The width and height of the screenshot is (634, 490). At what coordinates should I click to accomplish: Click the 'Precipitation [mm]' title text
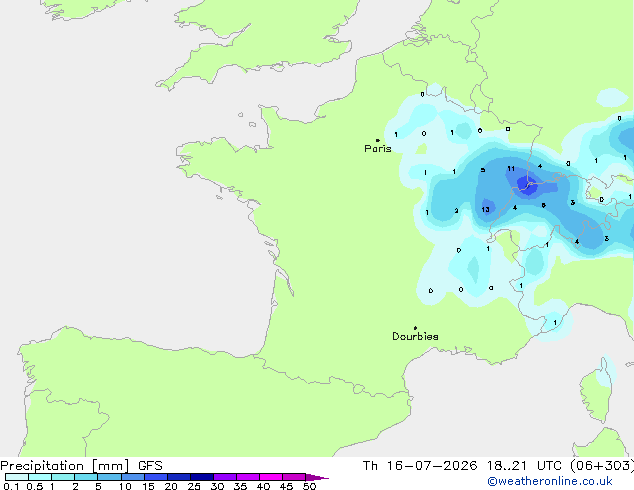point(65,466)
